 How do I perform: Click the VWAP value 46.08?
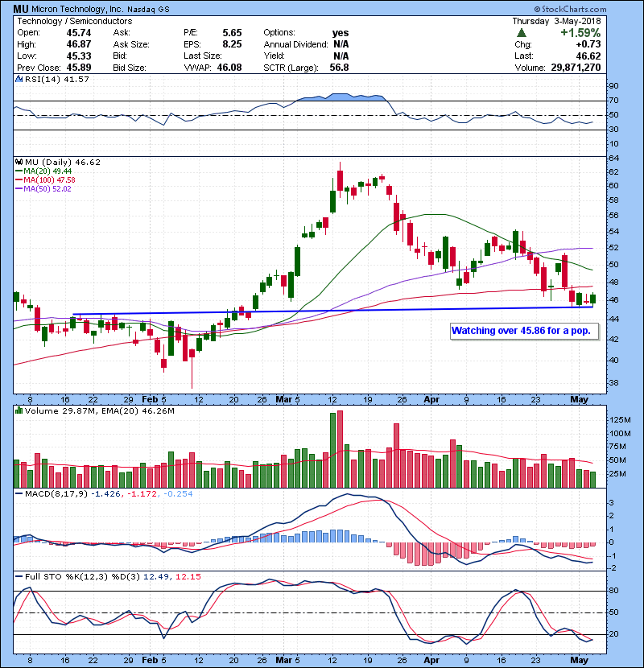[x=229, y=68]
